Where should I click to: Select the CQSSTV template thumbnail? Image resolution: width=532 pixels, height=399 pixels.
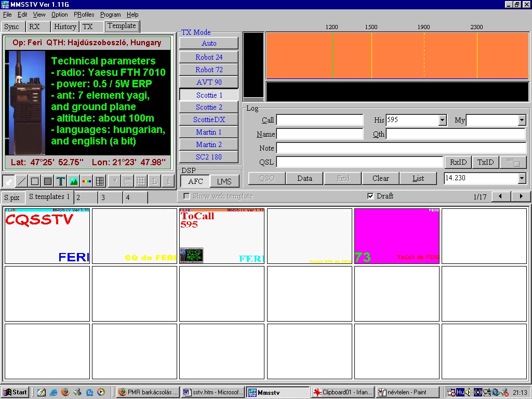[47, 236]
